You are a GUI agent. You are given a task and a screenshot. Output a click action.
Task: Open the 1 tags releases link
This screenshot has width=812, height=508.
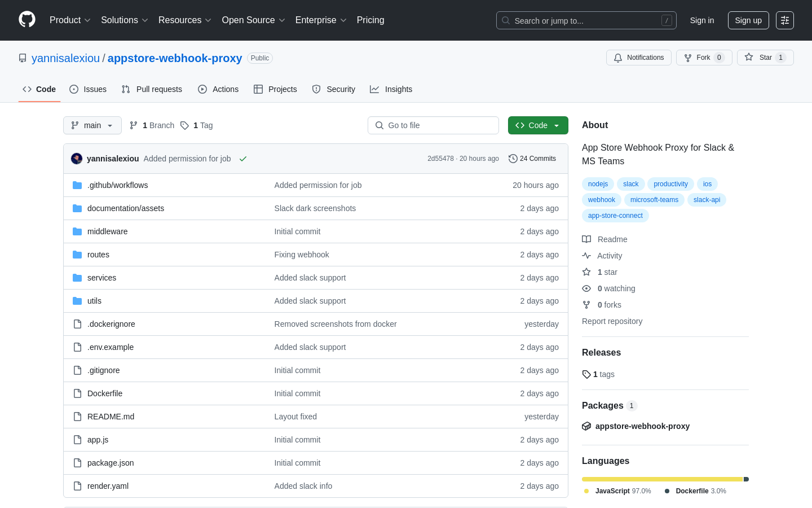click(598, 374)
